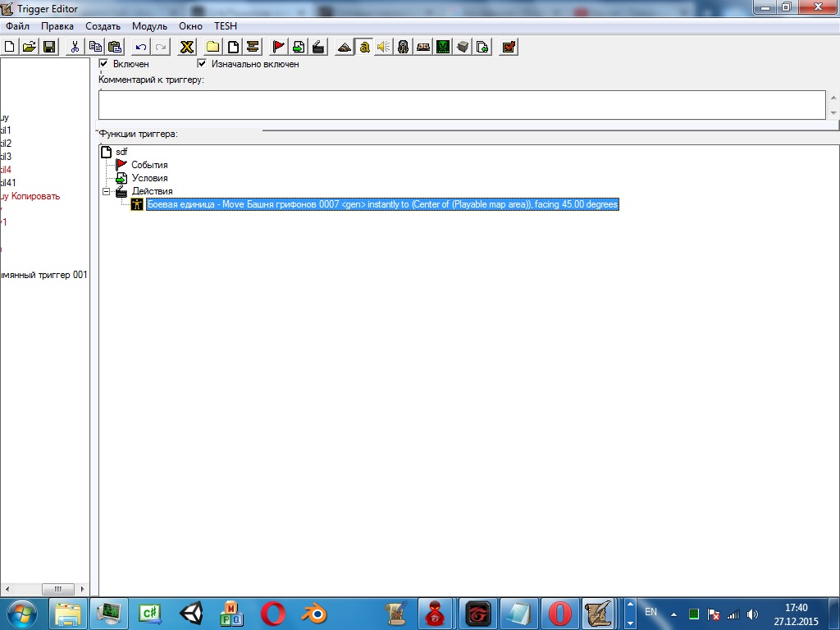Undo the last action
This screenshot has width=840, height=630.
tap(141, 47)
